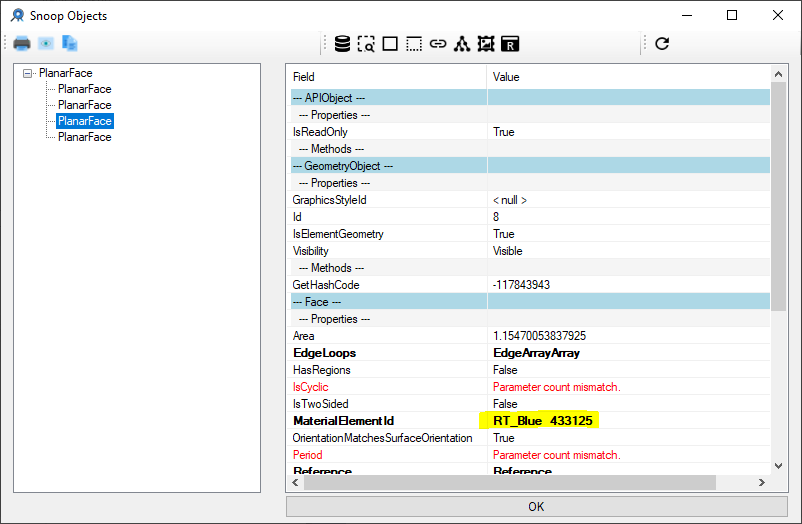Click the Revit R application icon
802x524 pixels.
tap(510, 44)
